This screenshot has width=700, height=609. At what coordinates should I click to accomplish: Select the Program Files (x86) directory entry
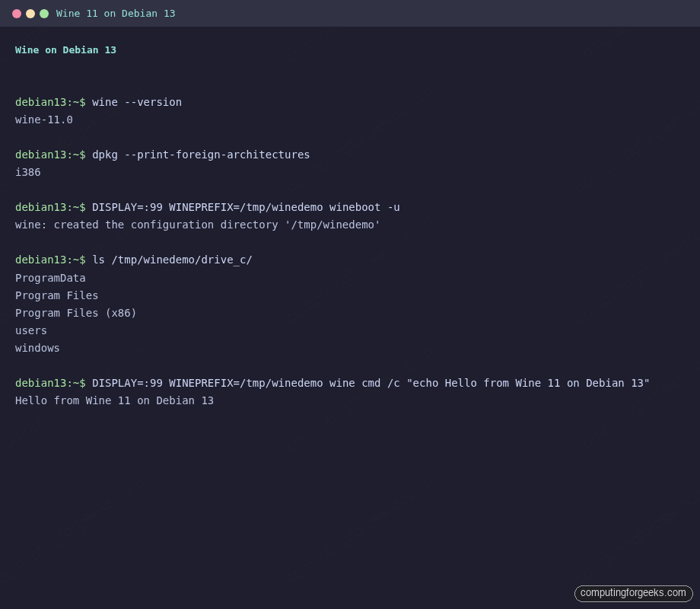click(75, 313)
